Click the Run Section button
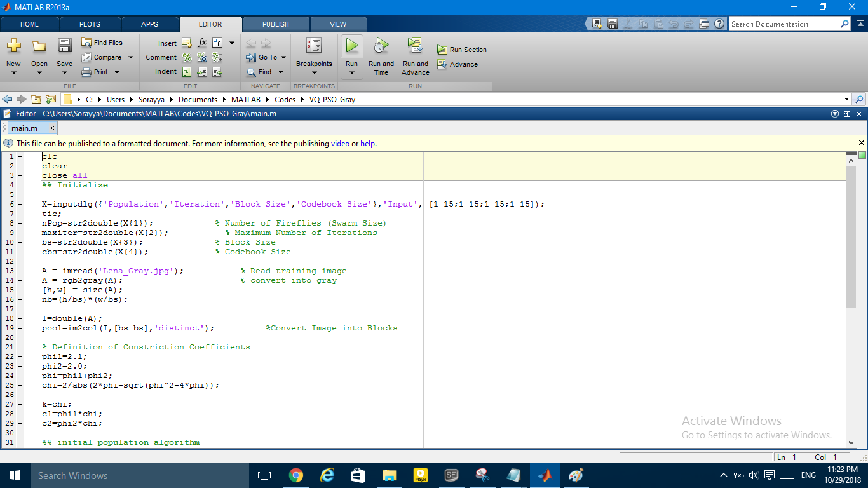 click(x=461, y=50)
